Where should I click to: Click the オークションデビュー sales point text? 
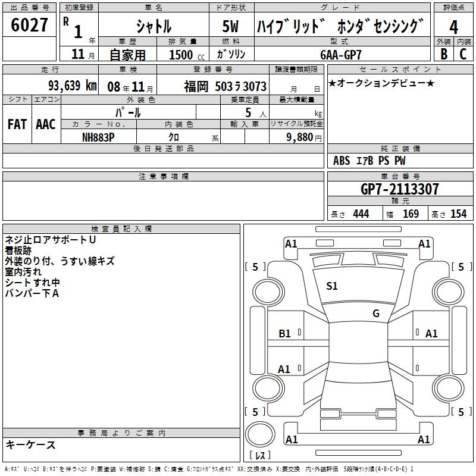[x=381, y=83]
